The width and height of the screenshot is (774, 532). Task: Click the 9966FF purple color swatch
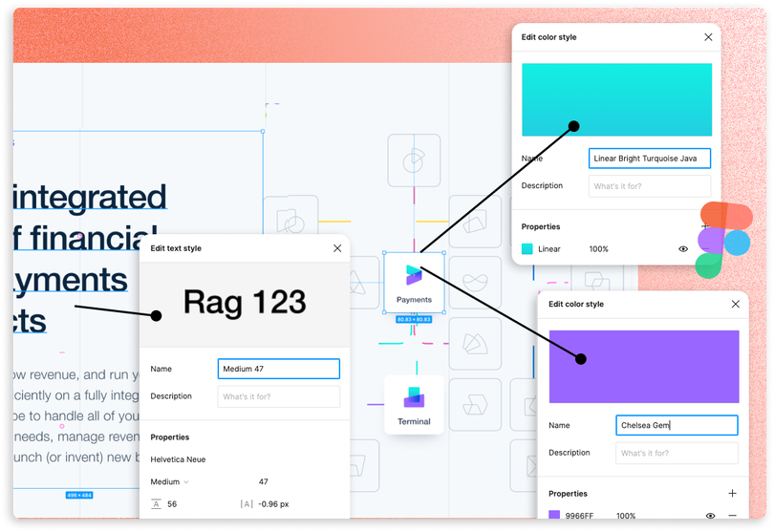554,515
